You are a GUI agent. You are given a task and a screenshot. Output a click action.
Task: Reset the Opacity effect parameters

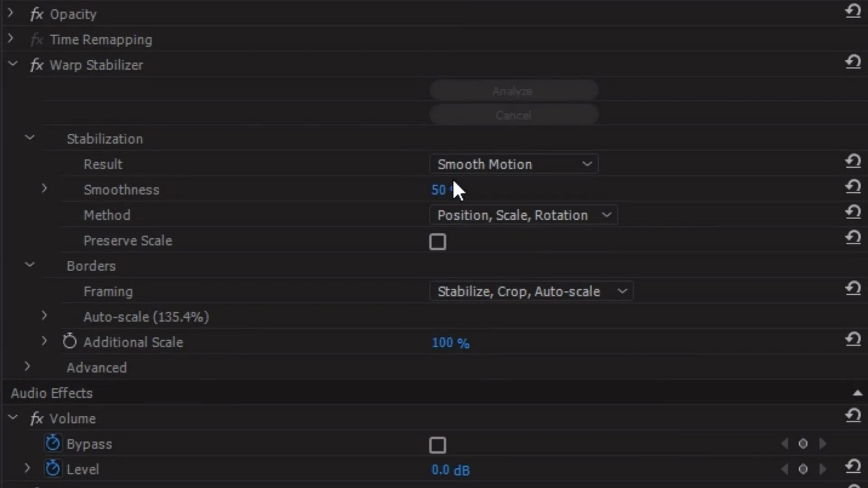(x=853, y=11)
